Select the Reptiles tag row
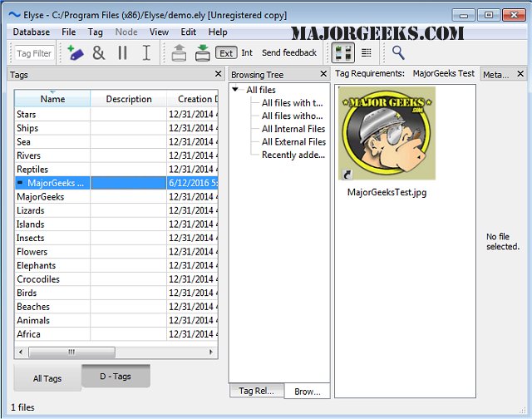Screen dimensions: 532x419 116,170
